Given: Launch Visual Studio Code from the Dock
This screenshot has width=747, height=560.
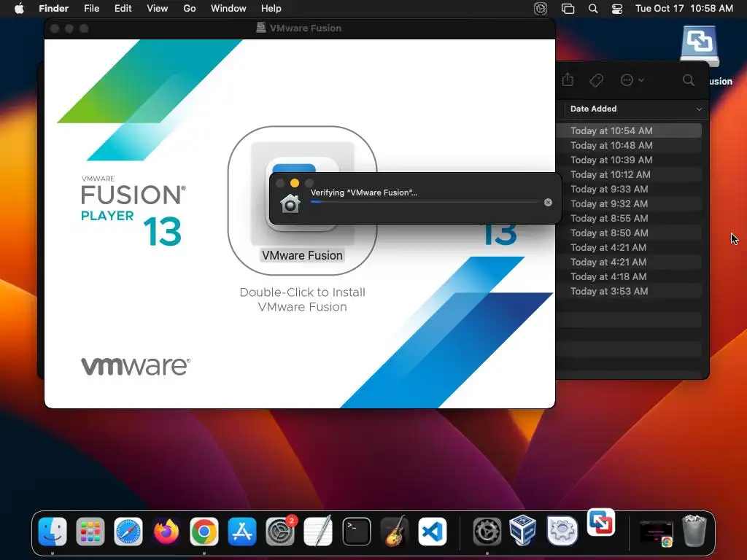Looking at the screenshot, I should coord(433,531).
